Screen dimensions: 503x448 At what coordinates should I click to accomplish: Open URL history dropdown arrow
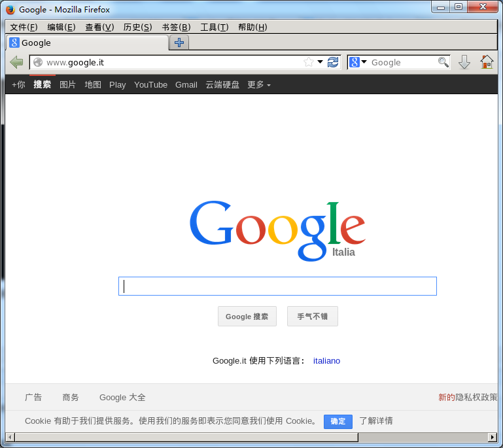tap(320, 61)
